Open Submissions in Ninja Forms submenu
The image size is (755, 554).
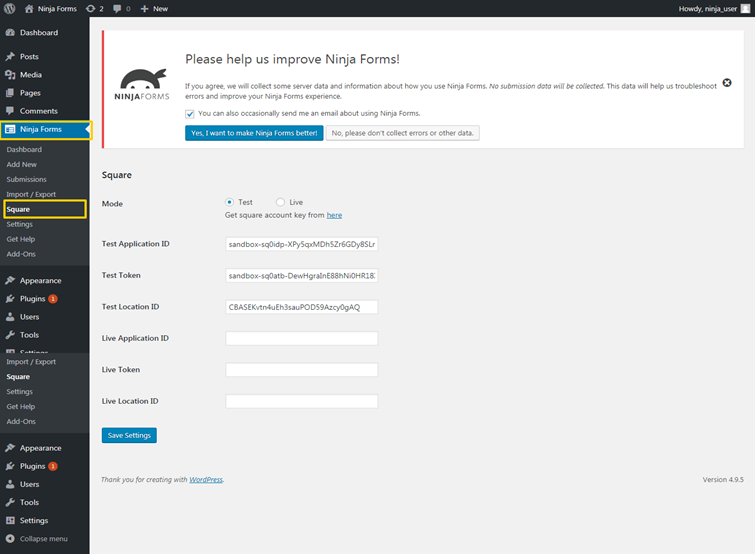pyautogui.click(x=26, y=179)
